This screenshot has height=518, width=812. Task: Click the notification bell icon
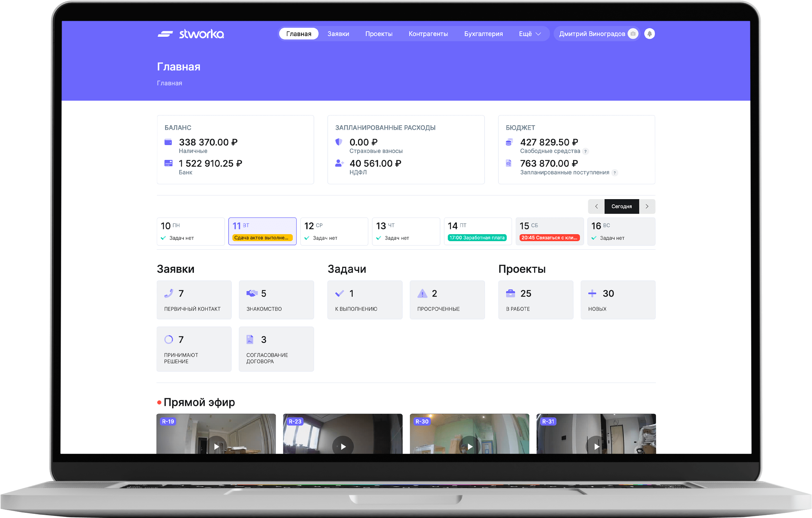pos(649,34)
